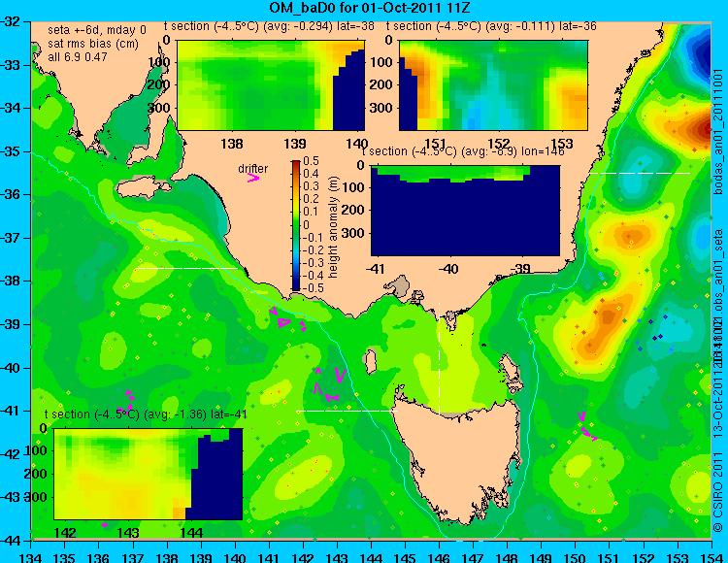Click the 'drifter' legend label

(x=253, y=169)
